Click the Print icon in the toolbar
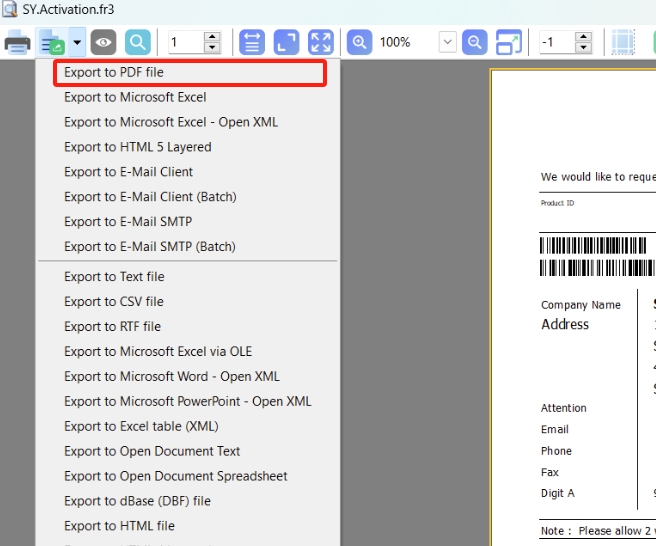Viewport: 656px width, 546px height. coord(18,42)
